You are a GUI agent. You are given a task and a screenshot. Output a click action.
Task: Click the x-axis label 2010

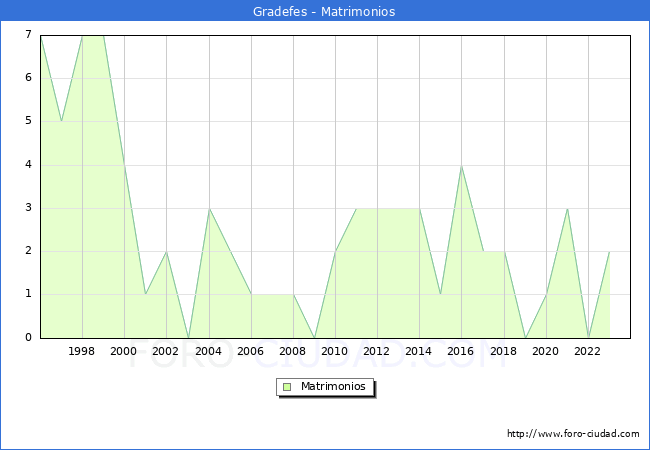[335, 351]
